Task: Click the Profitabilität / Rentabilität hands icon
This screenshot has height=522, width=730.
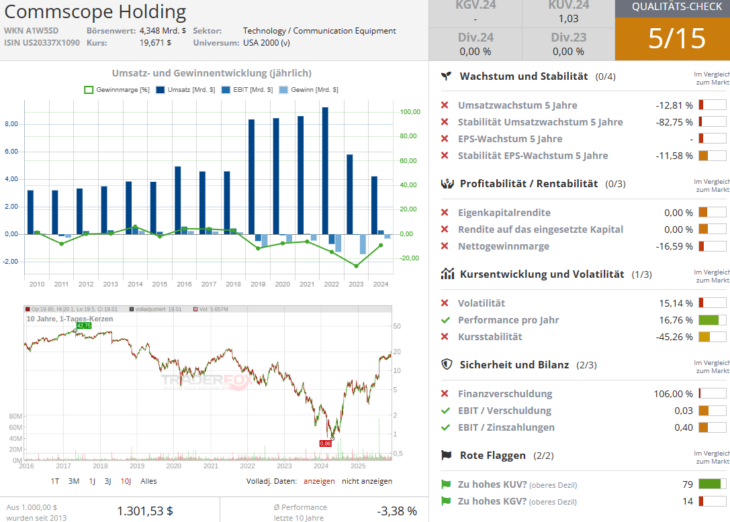Action: pyautogui.click(x=447, y=184)
